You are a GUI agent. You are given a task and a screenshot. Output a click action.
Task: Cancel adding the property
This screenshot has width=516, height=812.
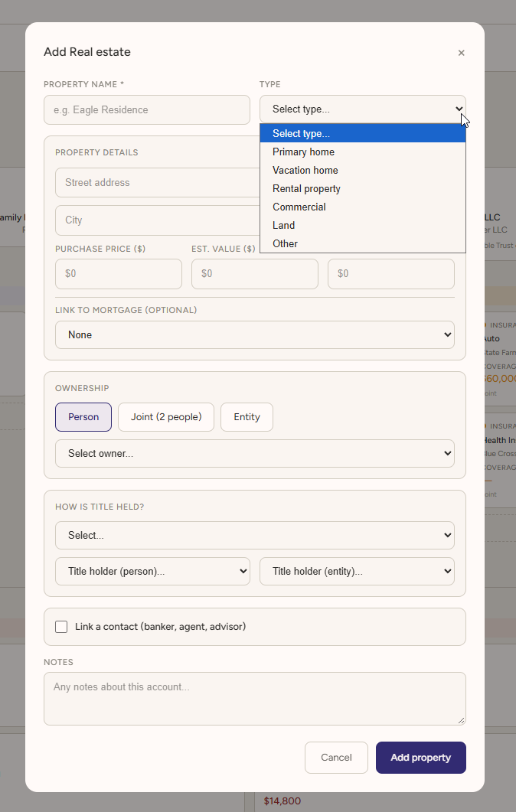(x=336, y=758)
